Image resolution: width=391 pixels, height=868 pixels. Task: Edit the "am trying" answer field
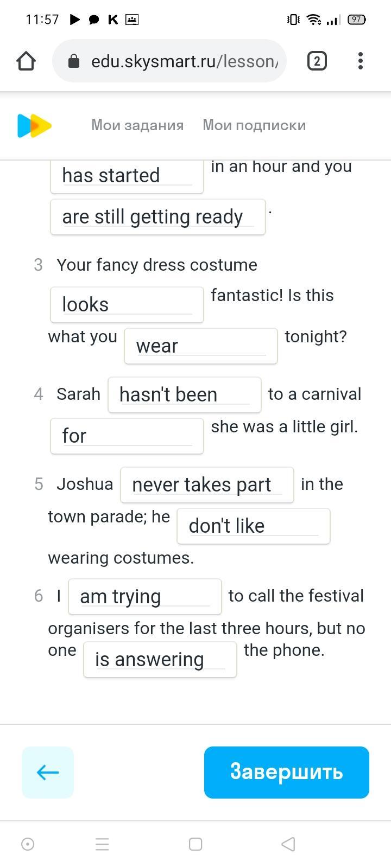click(145, 597)
